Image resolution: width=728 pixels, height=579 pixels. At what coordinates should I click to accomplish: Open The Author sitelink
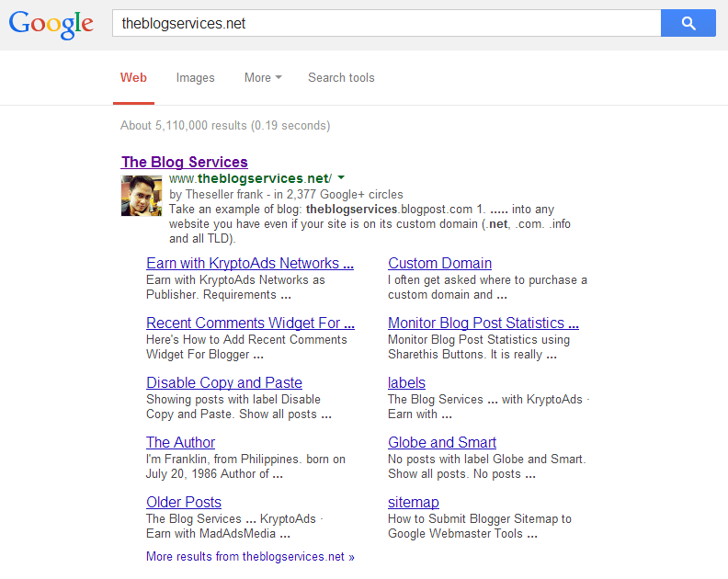pos(180,442)
